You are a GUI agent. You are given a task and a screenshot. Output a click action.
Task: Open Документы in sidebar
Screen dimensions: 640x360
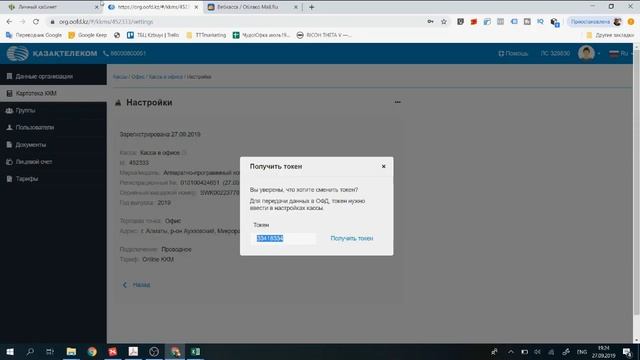click(x=53, y=145)
